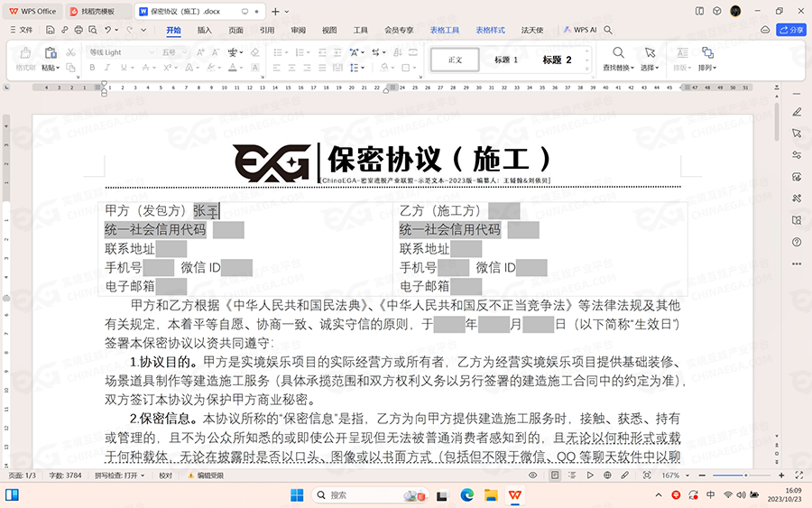Apply the 标题 1 heading style
The image size is (812, 508).
(505, 60)
